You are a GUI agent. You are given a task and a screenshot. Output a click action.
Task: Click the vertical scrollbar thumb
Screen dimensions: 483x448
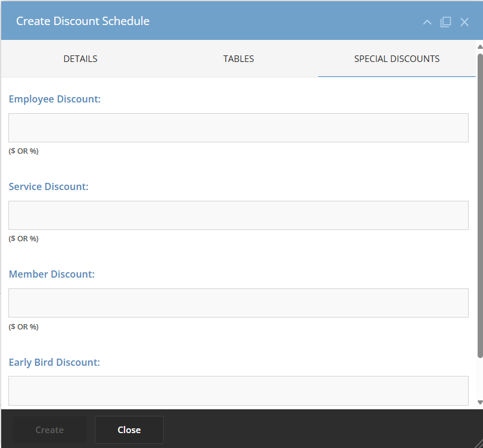click(x=480, y=206)
